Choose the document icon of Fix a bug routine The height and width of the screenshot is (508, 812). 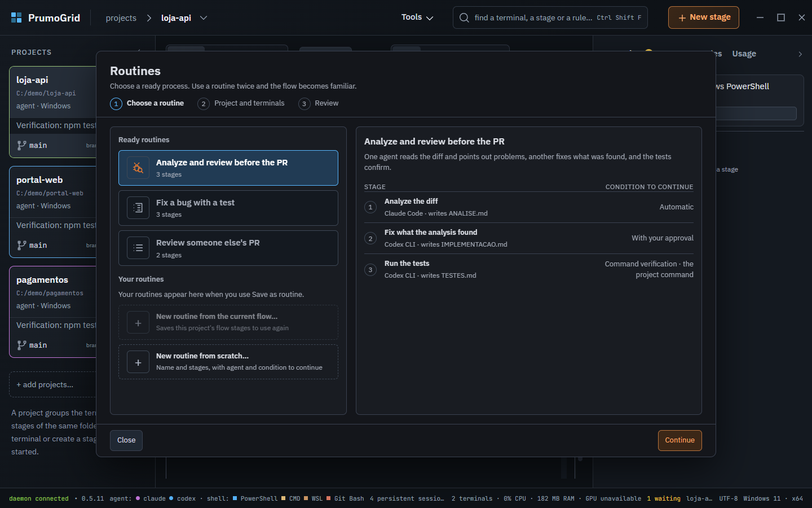point(138,208)
